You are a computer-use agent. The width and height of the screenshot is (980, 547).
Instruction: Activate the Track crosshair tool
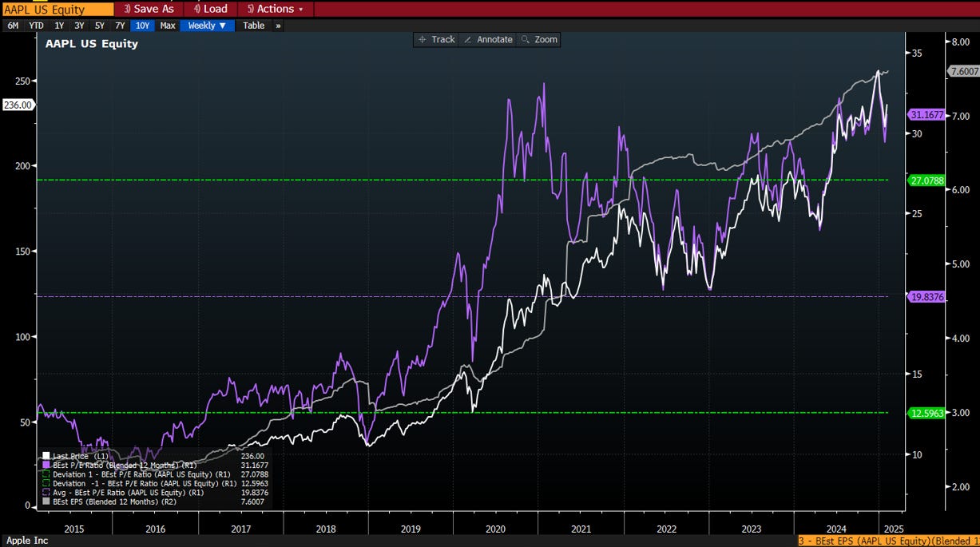click(x=436, y=39)
